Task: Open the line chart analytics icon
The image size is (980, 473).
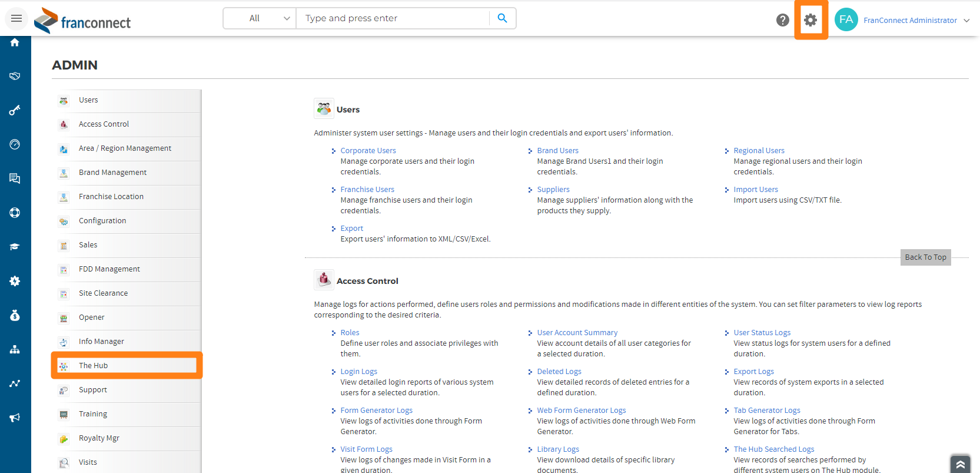Action: pos(15,383)
